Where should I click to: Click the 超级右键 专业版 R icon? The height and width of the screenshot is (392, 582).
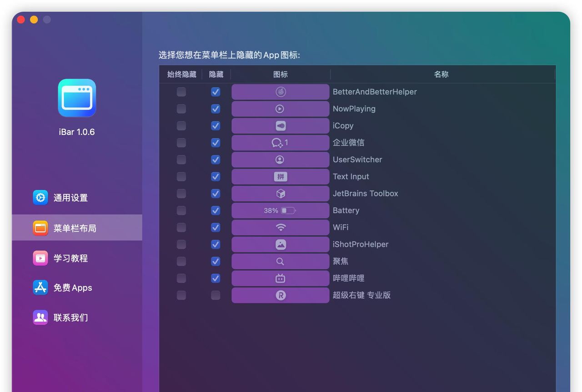[x=281, y=295]
